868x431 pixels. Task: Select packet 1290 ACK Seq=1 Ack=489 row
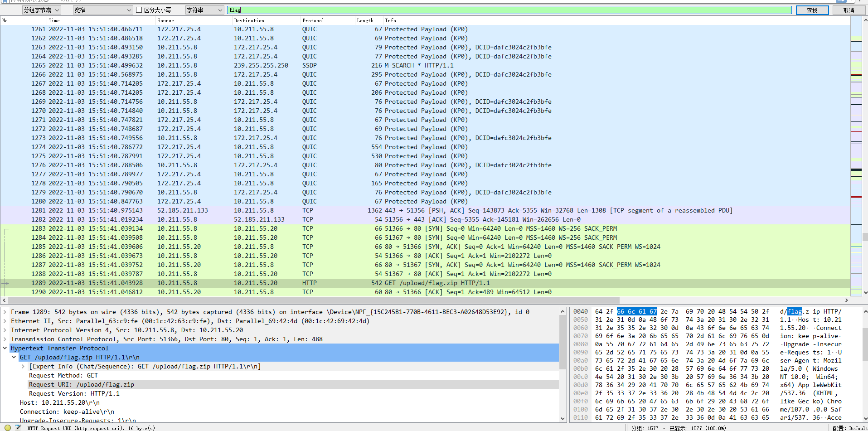pyautogui.click(x=425, y=292)
